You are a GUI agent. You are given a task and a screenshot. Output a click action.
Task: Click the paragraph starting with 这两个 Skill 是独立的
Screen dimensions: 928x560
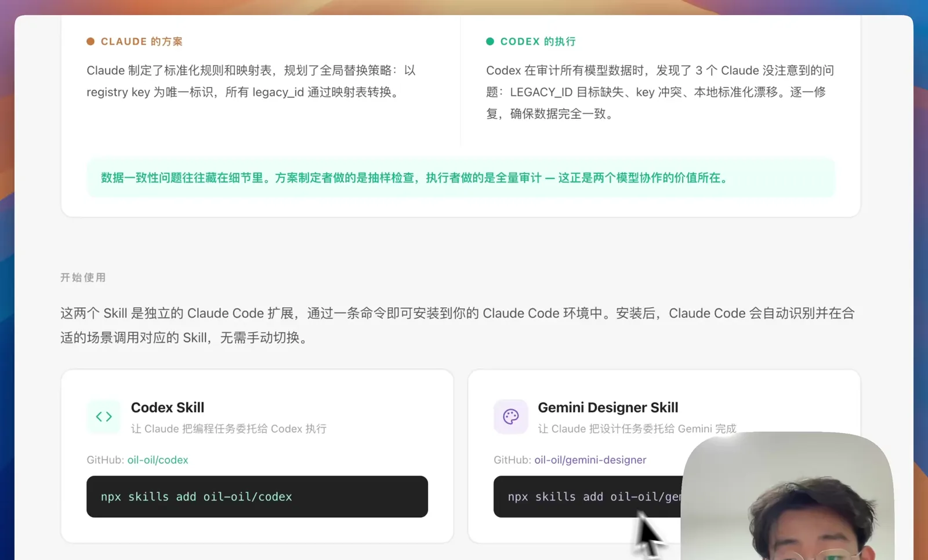458,325
